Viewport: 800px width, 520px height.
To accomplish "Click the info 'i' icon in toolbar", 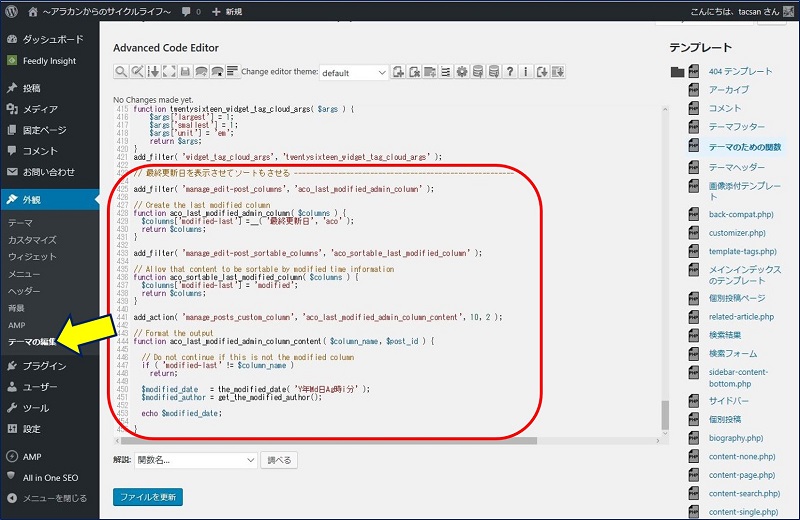I will pos(525,72).
